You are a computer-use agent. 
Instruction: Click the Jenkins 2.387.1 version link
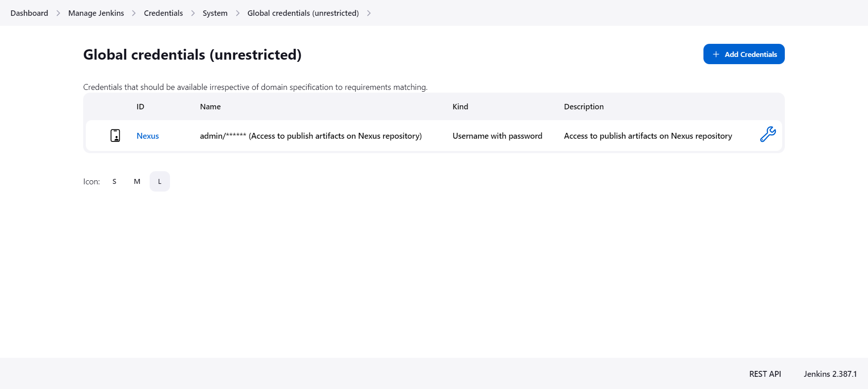click(830, 374)
